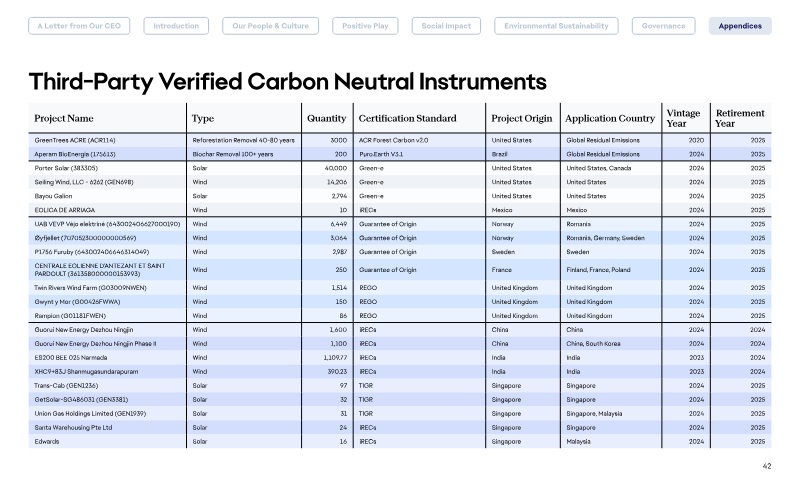This screenshot has height=485, width=800.
Task: Select the Our People & Culture tab
Action: (270, 26)
